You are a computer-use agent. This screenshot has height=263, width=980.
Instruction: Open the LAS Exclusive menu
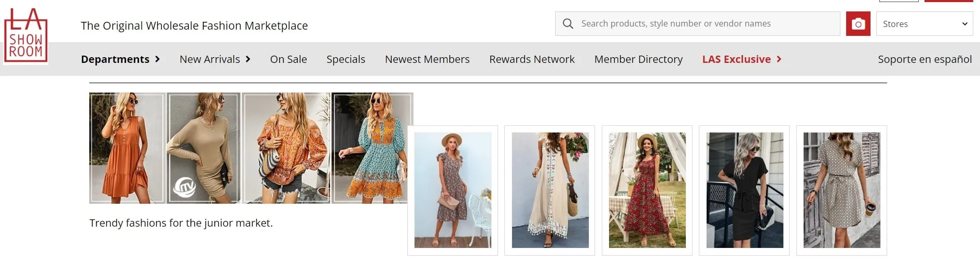pos(742,59)
